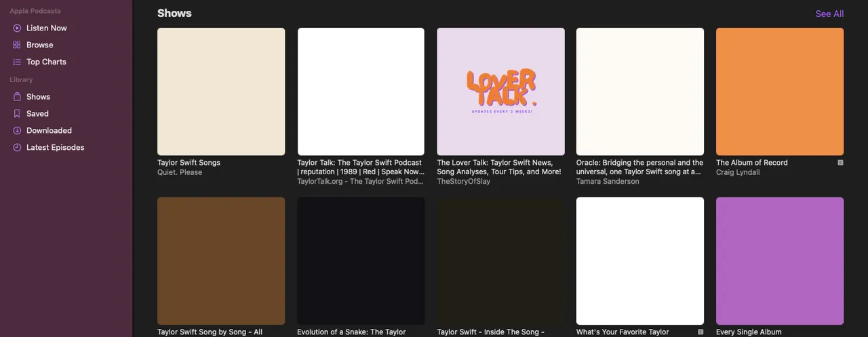Image resolution: width=868 pixels, height=337 pixels.
Task: Click the Shows library icon
Action: click(x=17, y=97)
